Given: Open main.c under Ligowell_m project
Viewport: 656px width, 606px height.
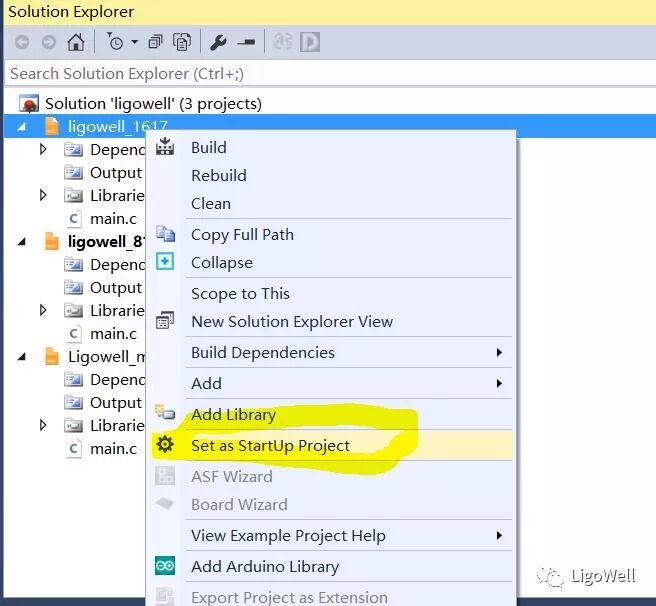Looking at the screenshot, I should coord(113,449).
